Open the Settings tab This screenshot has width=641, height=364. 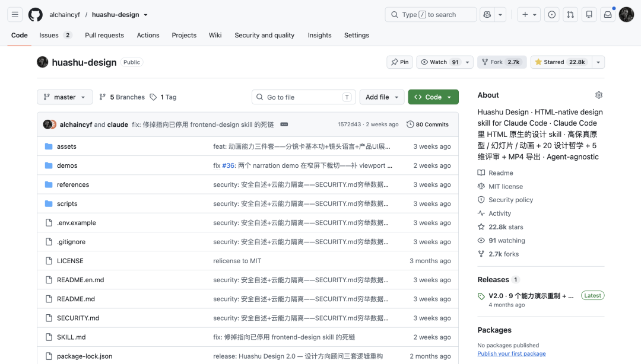click(357, 35)
